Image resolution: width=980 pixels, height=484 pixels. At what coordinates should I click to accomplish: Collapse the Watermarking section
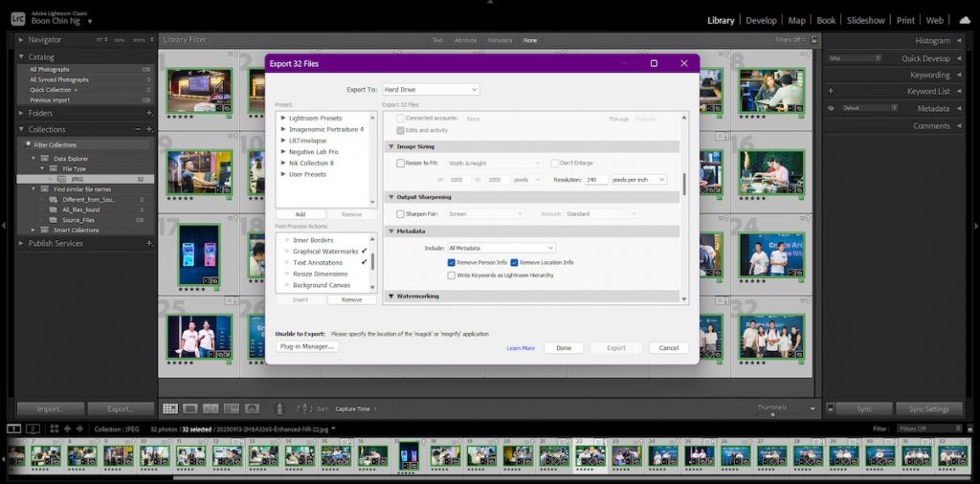(391, 296)
